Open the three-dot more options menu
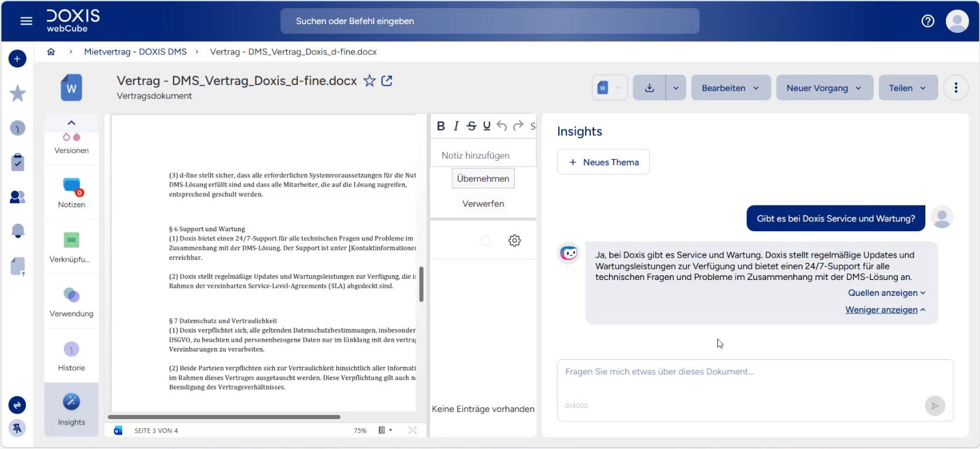This screenshot has width=980, height=449. (x=956, y=87)
